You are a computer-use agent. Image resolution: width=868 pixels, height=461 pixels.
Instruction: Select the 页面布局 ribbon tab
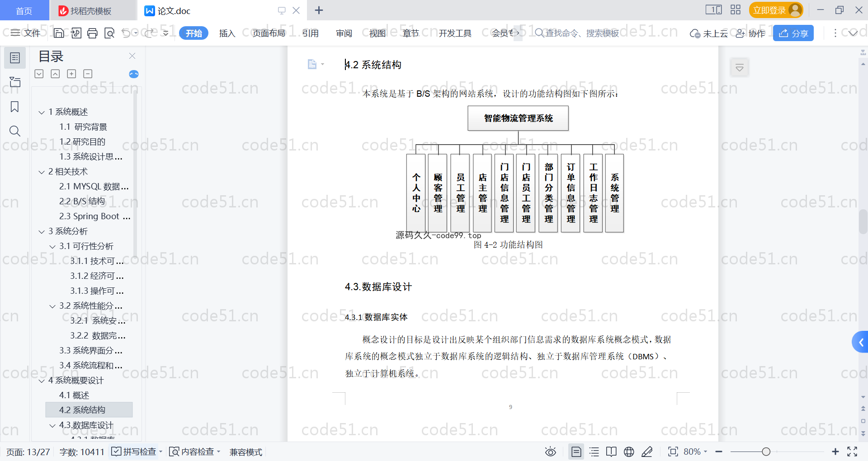pos(269,33)
